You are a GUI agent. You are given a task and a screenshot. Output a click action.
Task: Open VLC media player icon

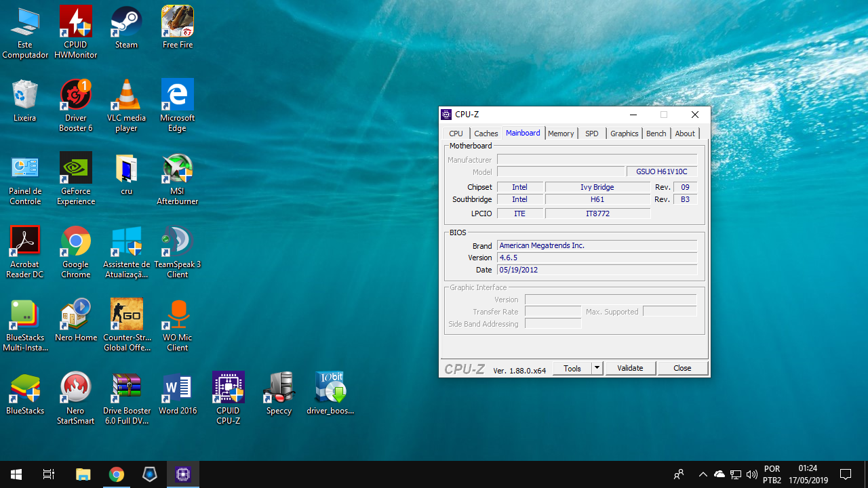click(126, 106)
